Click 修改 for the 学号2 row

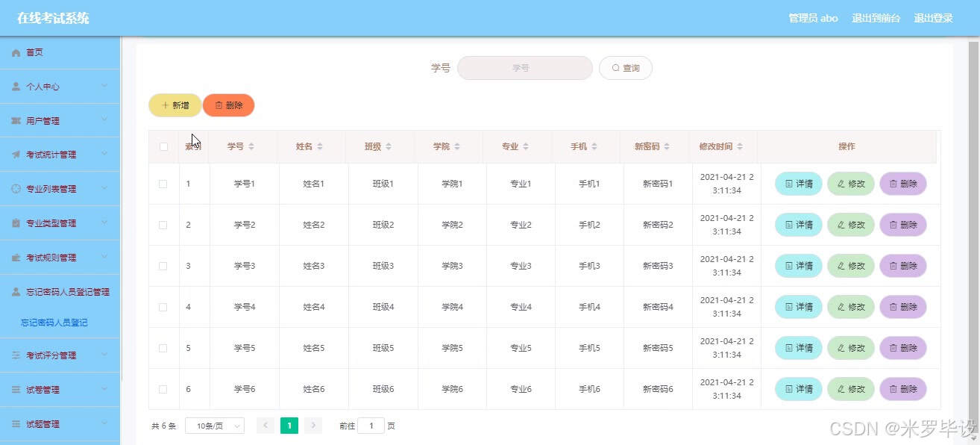(x=851, y=225)
